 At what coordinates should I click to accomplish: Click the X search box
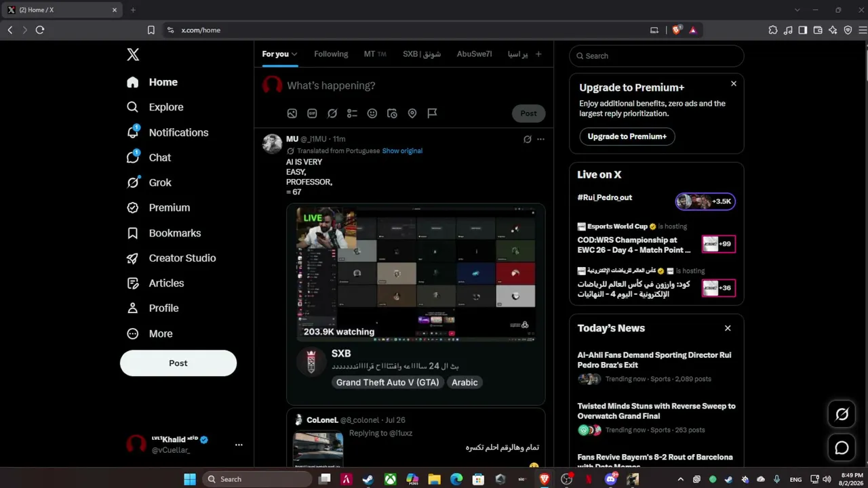[x=656, y=56]
